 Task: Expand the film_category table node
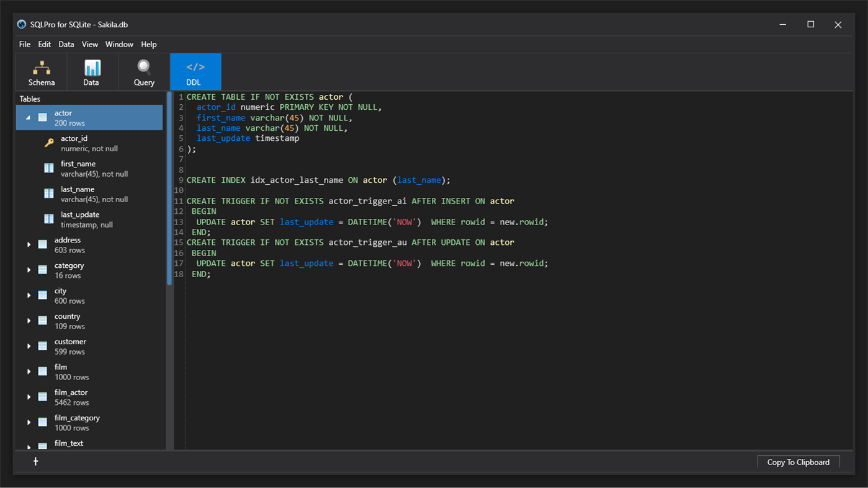click(x=29, y=423)
